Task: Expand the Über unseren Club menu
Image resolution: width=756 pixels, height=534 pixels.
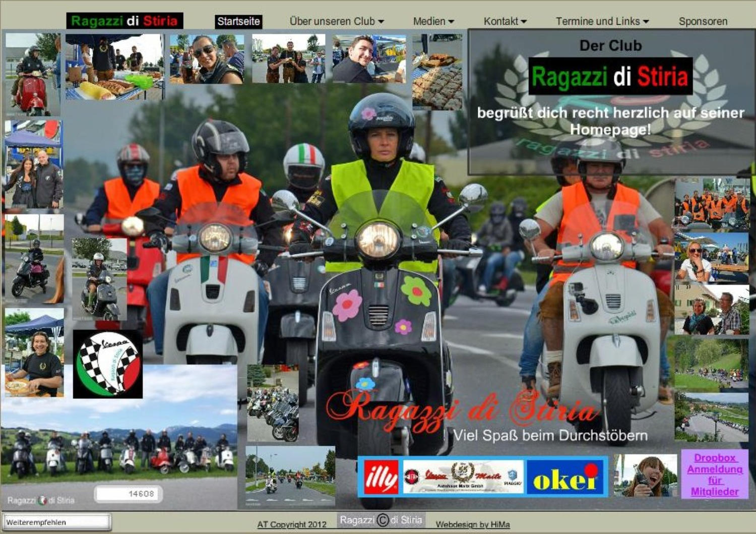Action: [336, 21]
